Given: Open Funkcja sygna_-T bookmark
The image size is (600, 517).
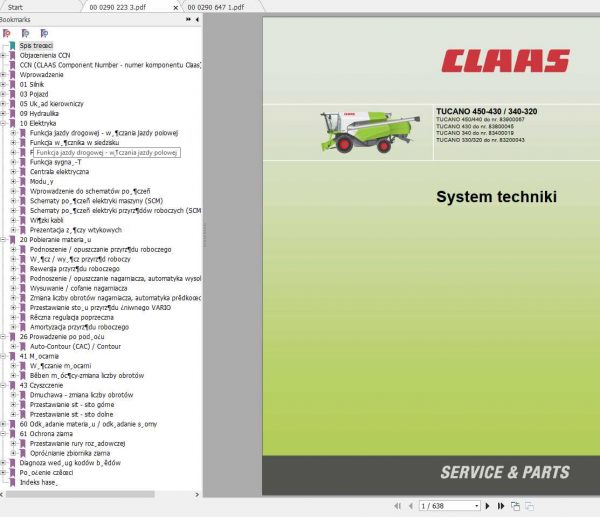Looking at the screenshot, I should [x=56, y=162].
